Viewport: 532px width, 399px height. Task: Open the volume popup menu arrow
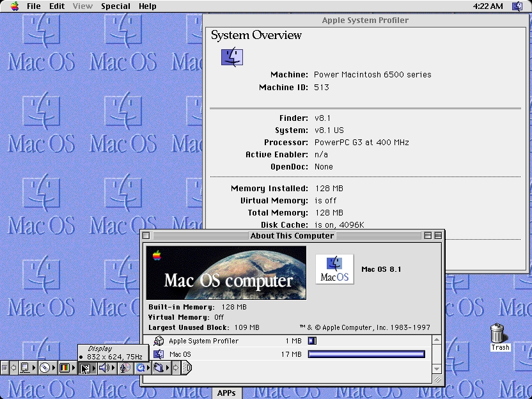[x=114, y=368]
